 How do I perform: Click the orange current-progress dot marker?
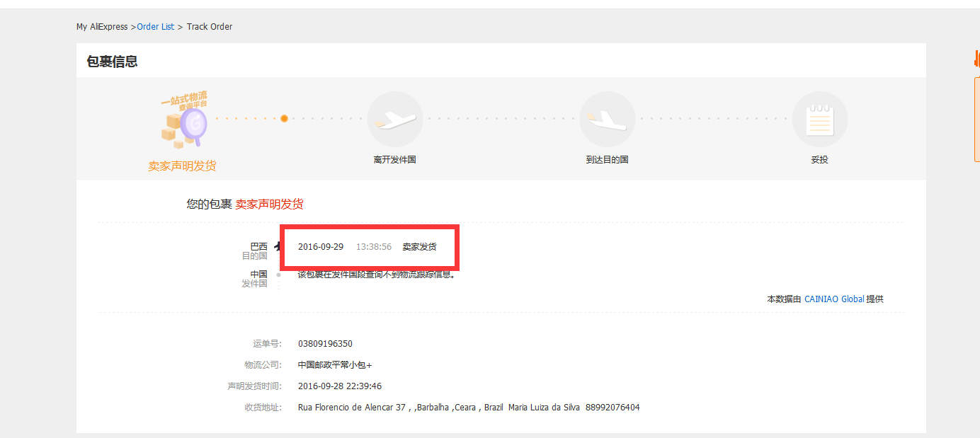(284, 119)
